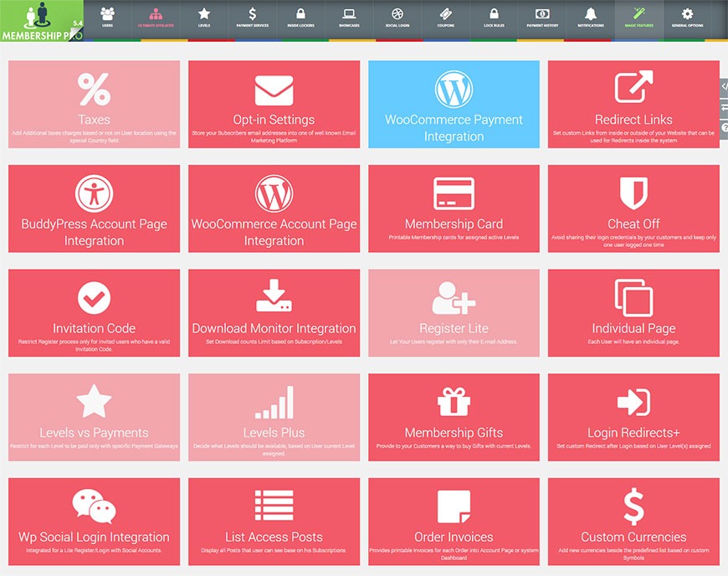
Task: Open the Membership Gifts module
Action: click(454, 417)
